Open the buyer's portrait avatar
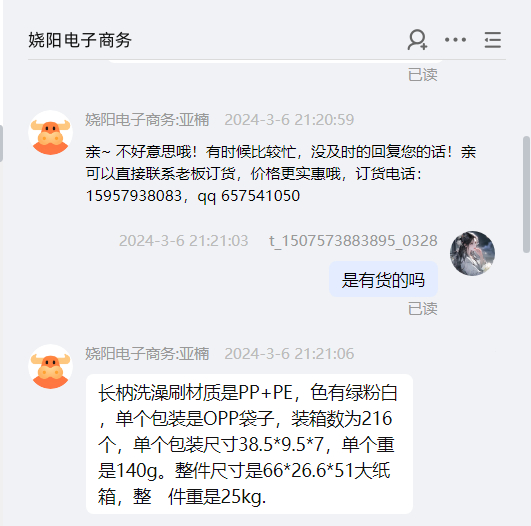The width and height of the screenshot is (531, 526). pyautogui.click(x=472, y=253)
